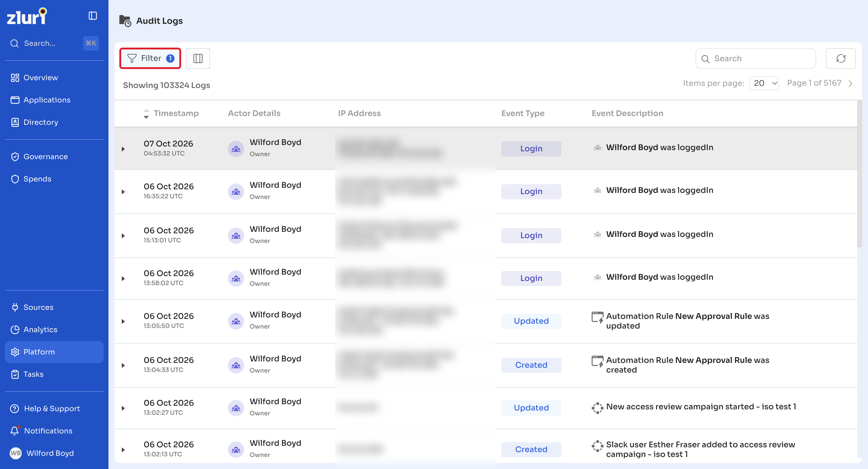The width and height of the screenshot is (868, 469).
Task: Click the Actor Details column header
Action: point(254,113)
